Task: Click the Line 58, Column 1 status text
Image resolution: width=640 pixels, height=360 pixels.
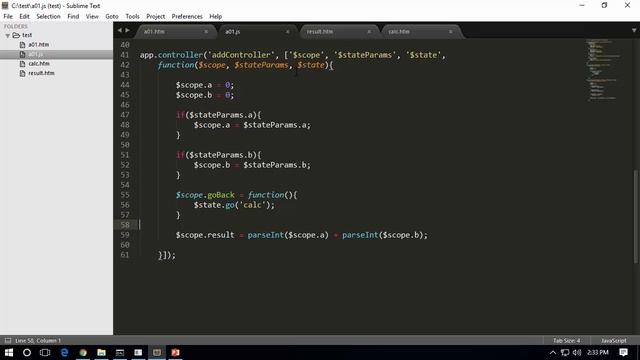Action: [x=38, y=340]
